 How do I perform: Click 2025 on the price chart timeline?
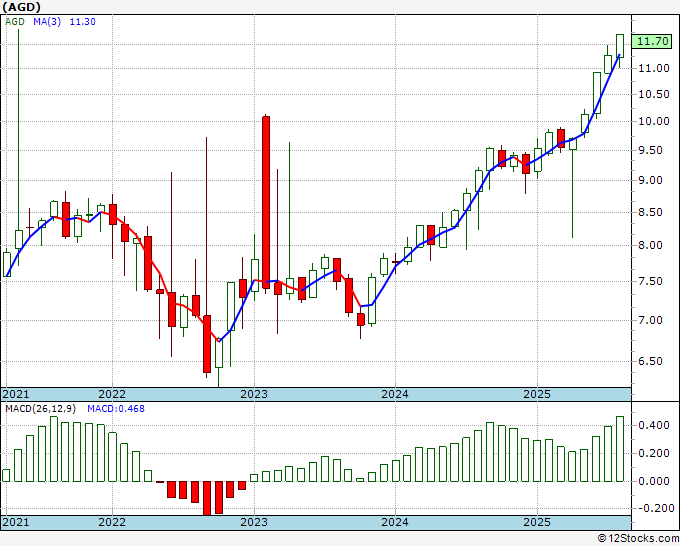click(537, 394)
